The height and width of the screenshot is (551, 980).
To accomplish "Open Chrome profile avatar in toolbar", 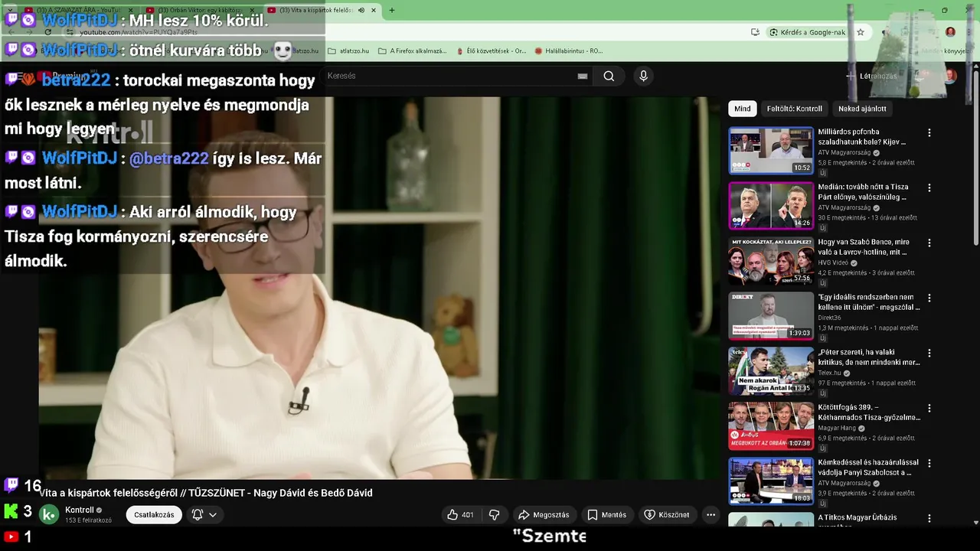I will click(x=950, y=32).
